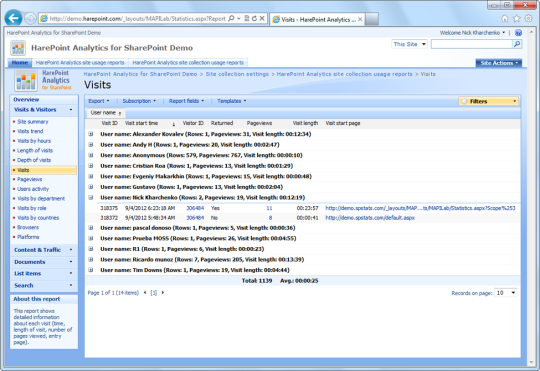Open the Filters dropdown panel
This screenshot has height=371, width=540.
pos(488,101)
